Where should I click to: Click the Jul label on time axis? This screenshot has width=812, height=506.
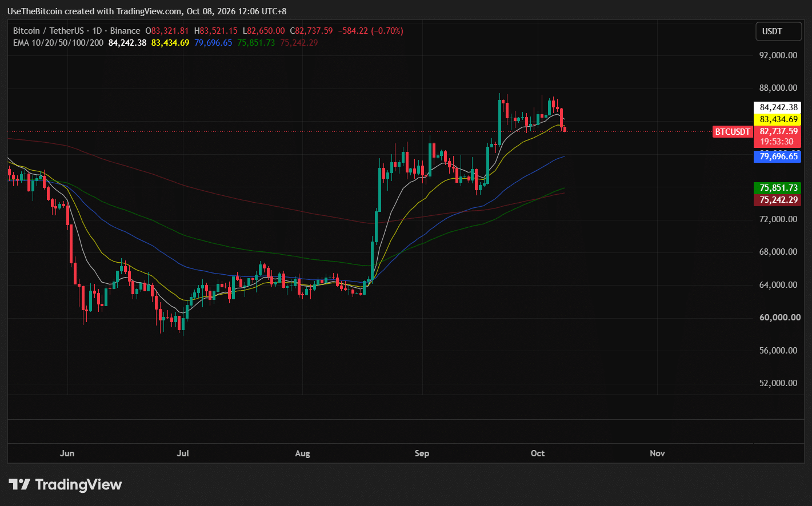(x=183, y=453)
